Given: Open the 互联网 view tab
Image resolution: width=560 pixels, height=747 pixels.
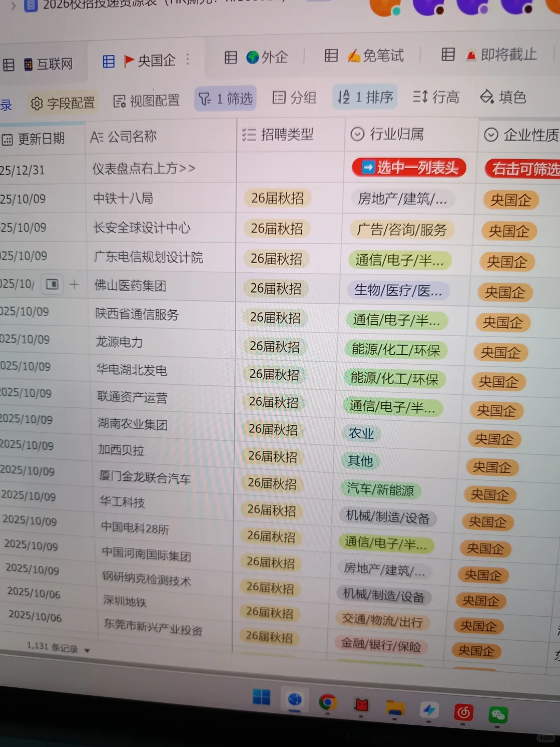Looking at the screenshot, I should coord(37,64).
